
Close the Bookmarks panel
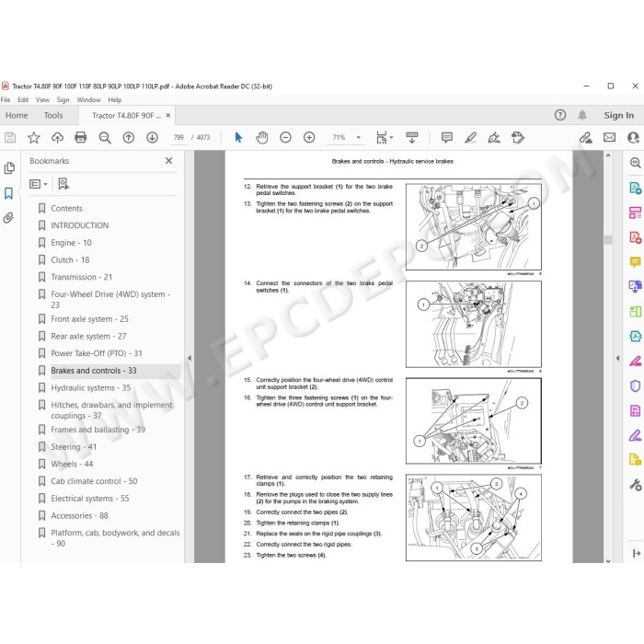[x=168, y=161]
